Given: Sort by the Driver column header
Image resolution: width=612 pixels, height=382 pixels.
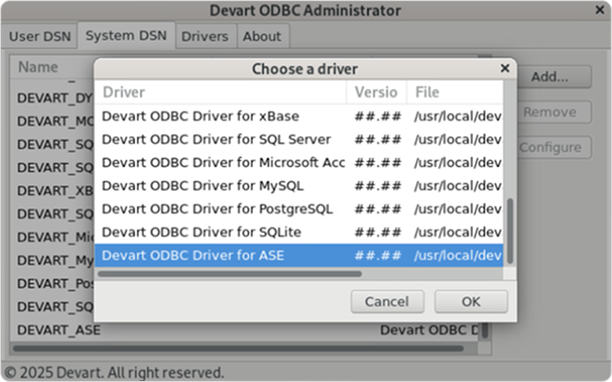Looking at the screenshot, I should click(221, 92).
